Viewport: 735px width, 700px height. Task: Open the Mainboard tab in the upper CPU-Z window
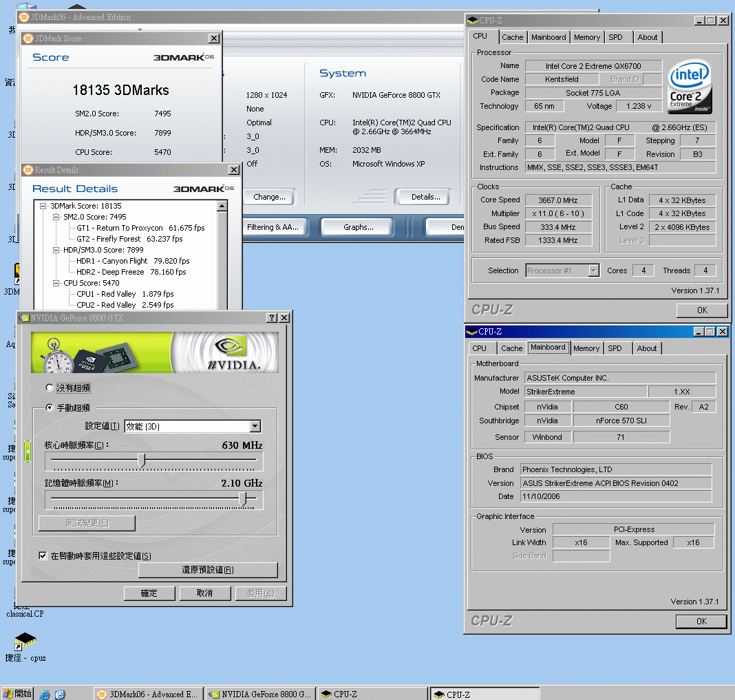[548, 37]
